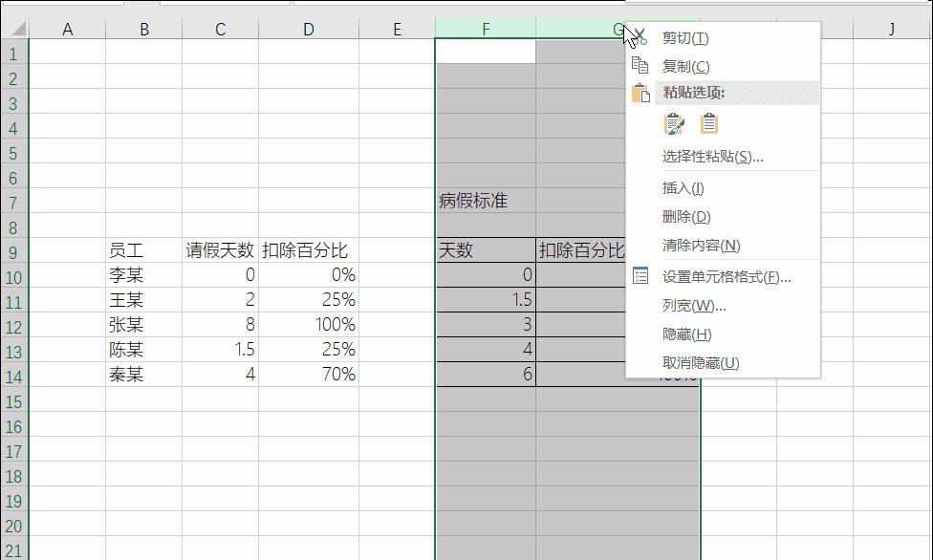Select column A header

67,28
